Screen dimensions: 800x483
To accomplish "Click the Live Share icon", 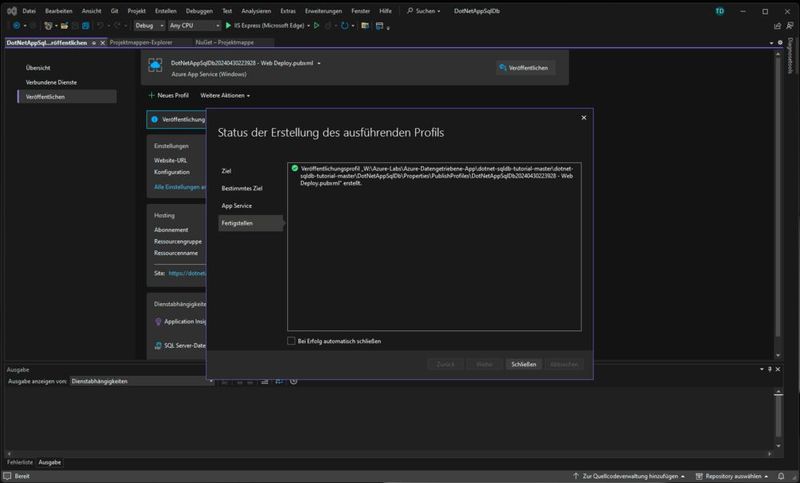I will (777, 26).
